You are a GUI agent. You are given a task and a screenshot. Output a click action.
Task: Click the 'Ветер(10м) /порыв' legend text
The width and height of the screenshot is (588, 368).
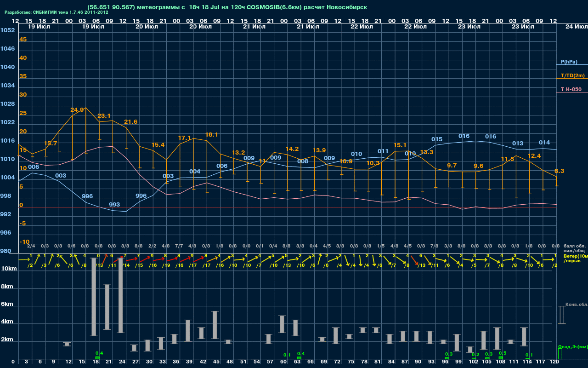point(576,258)
